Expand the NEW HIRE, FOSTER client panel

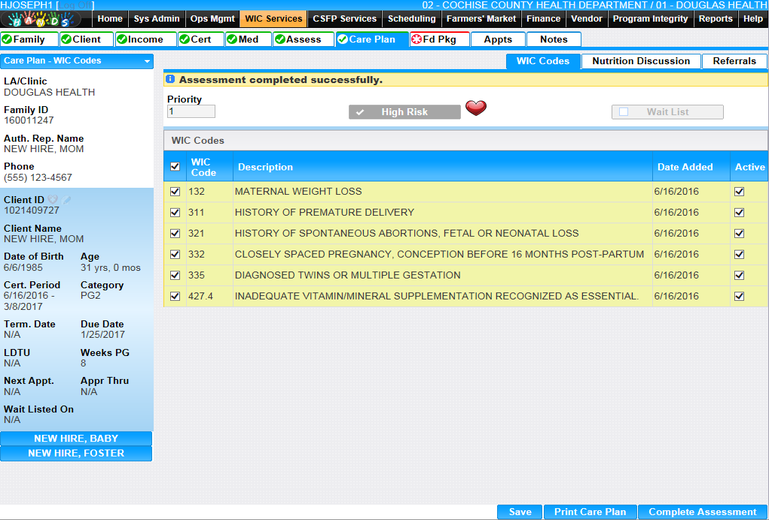pos(76,453)
